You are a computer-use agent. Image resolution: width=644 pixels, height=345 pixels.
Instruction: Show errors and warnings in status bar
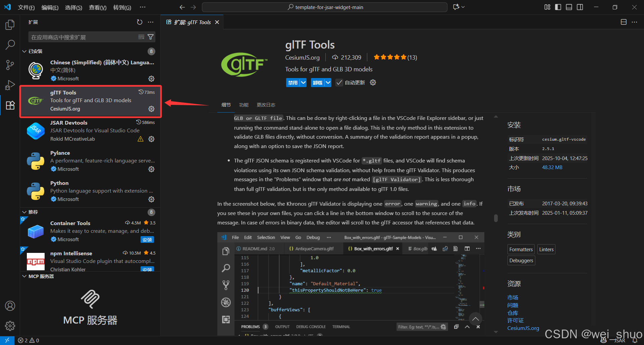pyautogui.click(x=29, y=340)
